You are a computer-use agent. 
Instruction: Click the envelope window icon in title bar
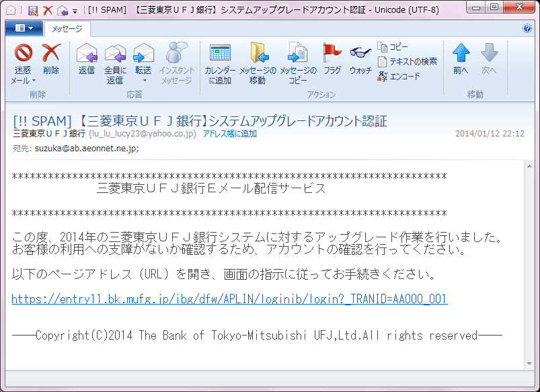11,11
